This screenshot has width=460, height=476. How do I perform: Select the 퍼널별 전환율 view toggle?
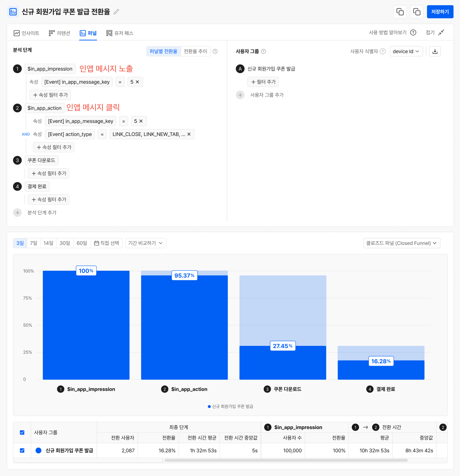(164, 51)
